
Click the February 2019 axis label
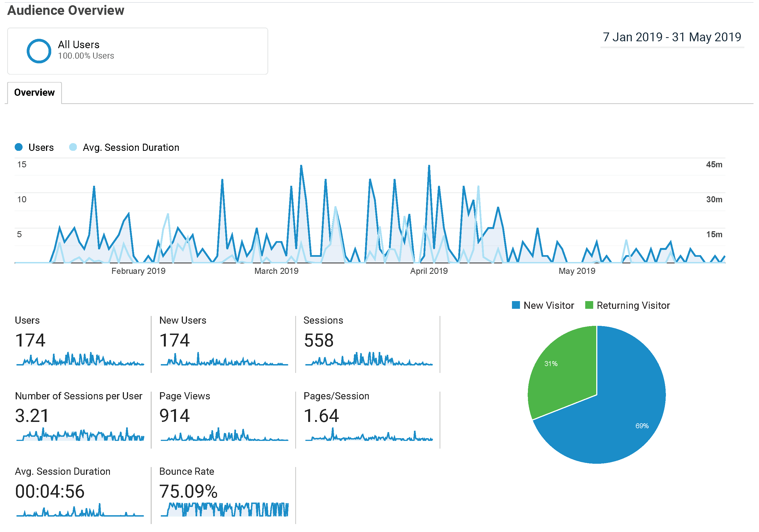click(x=139, y=272)
